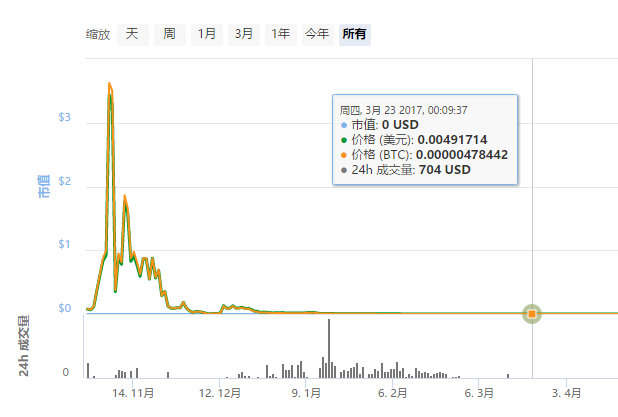This screenshot has width=618, height=417.
Task: Click the green 价格 (美元) dot in tooltip
Action: tap(344, 140)
